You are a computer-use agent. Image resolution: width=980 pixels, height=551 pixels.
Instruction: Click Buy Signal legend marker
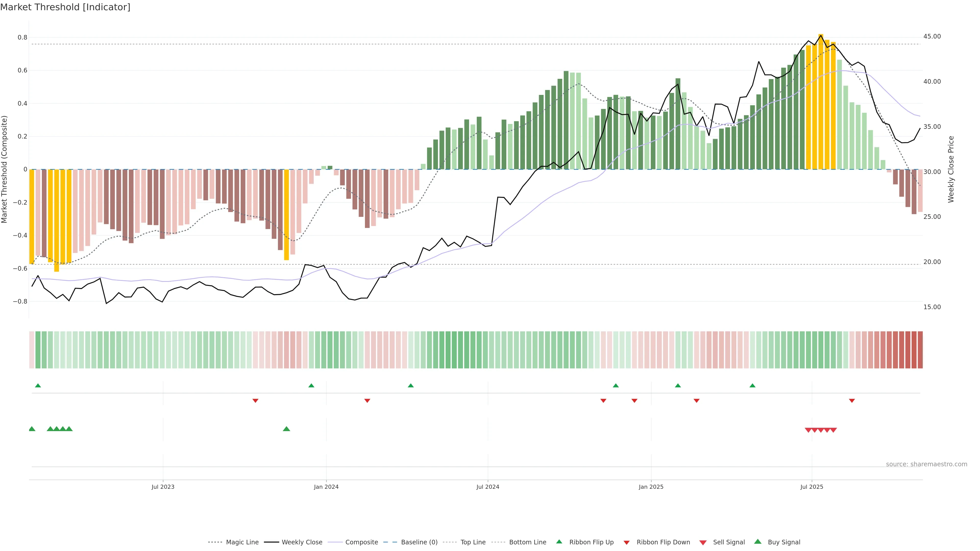[758, 542]
